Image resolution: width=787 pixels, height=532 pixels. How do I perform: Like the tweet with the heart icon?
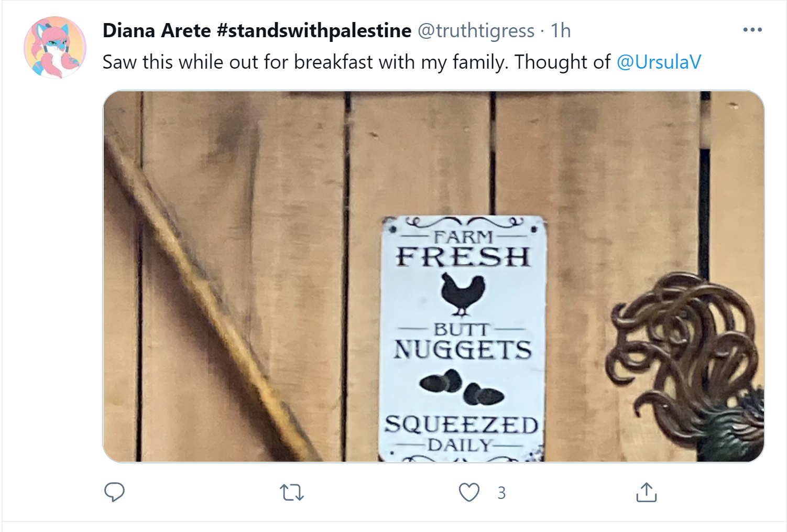(x=469, y=492)
